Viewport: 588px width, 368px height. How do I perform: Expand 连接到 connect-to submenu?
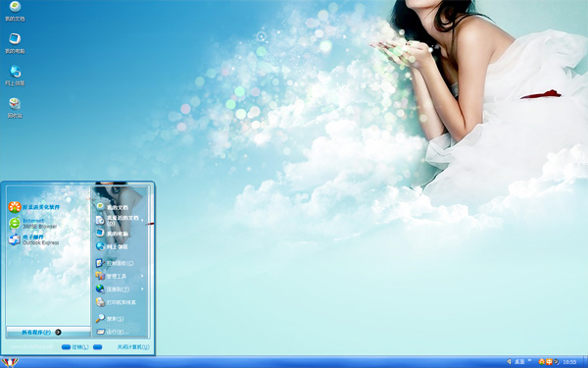coord(120,289)
